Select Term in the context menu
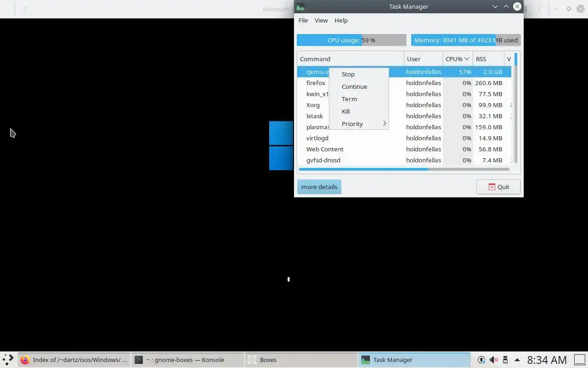 pyautogui.click(x=359, y=99)
